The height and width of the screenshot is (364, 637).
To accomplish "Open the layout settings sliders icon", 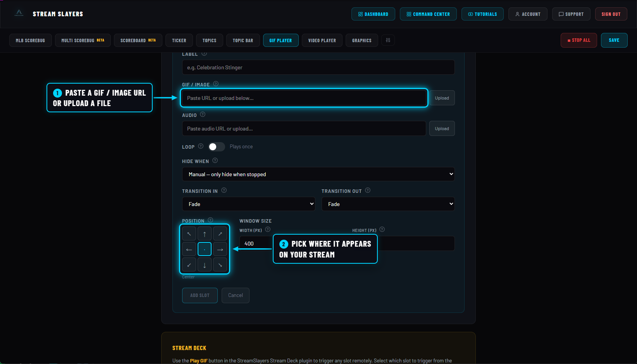I will 388,40.
